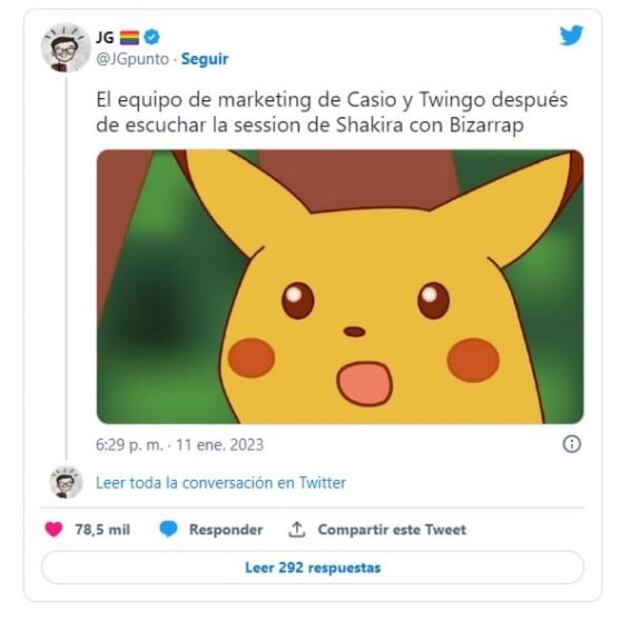Screen dimensions: 631x620
Task: Click the share upload arrow icon
Action: pos(296,530)
